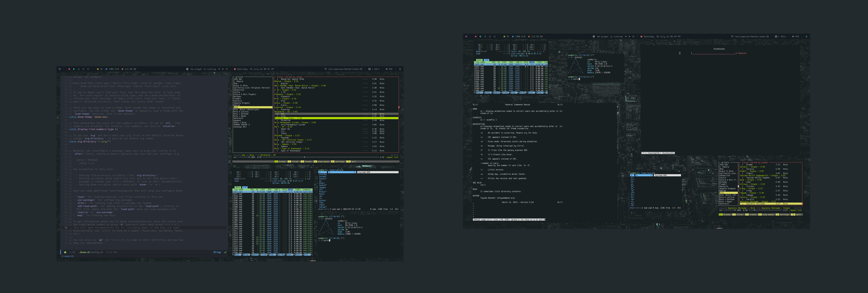Select the Eyes of Shakespear track row
The width and height of the screenshot is (868, 293).
(336, 151)
